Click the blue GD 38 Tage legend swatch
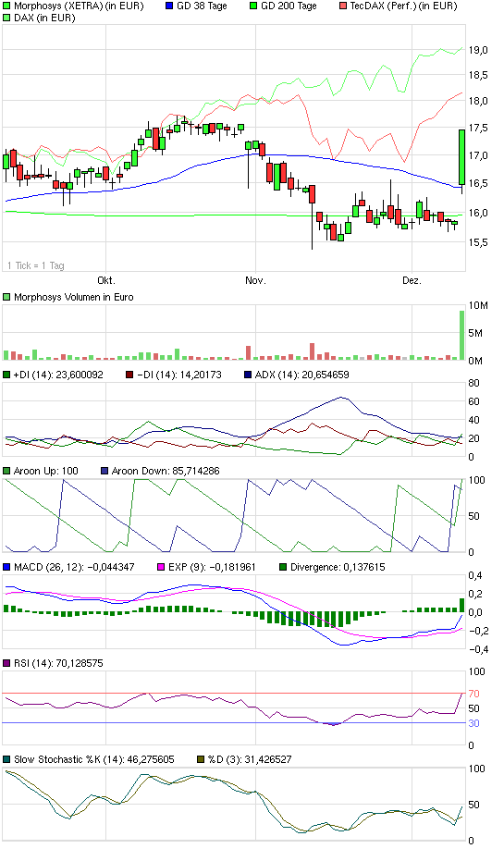The height and width of the screenshot is (861, 504). [x=169, y=6]
